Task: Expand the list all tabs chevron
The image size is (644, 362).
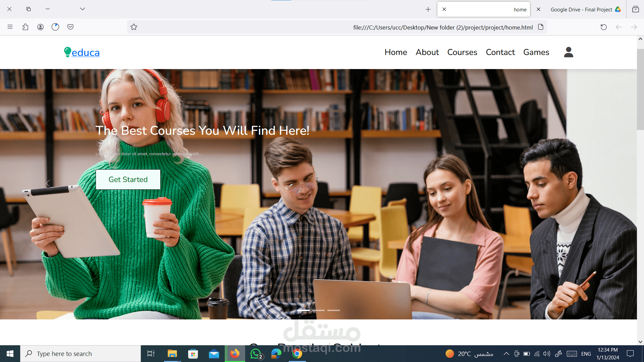Action: (x=83, y=9)
